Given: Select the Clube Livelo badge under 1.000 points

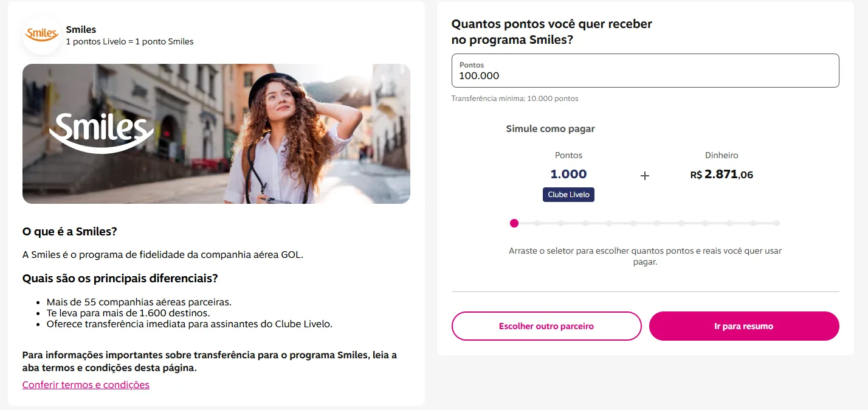Looking at the screenshot, I should click(568, 194).
